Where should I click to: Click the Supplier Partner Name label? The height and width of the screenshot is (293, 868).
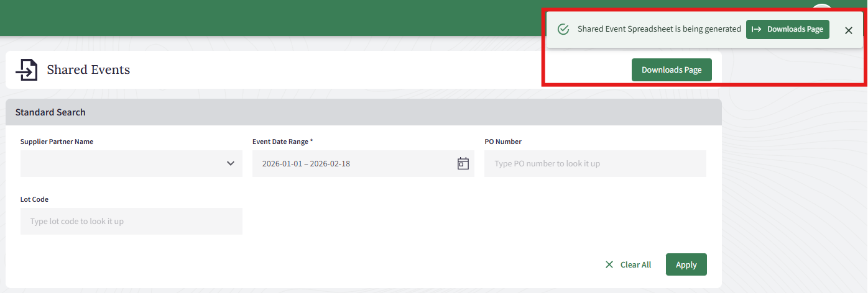[x=57, y=142]
